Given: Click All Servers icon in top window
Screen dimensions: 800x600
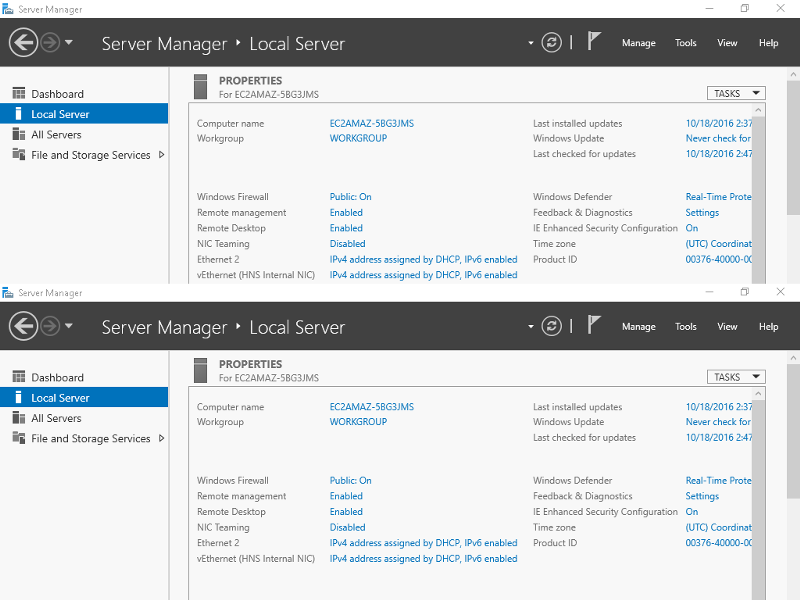Looking at the screenshot, I should coord(19,134).
